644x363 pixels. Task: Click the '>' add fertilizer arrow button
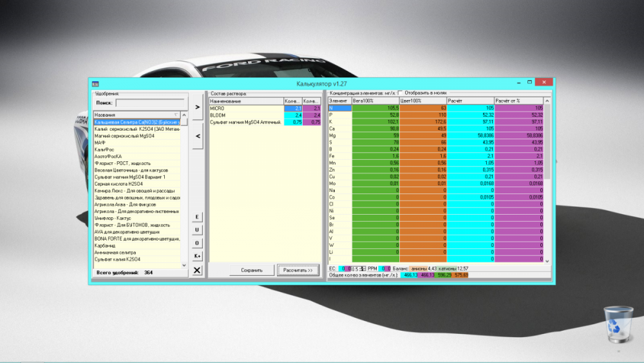pos(198,107)
